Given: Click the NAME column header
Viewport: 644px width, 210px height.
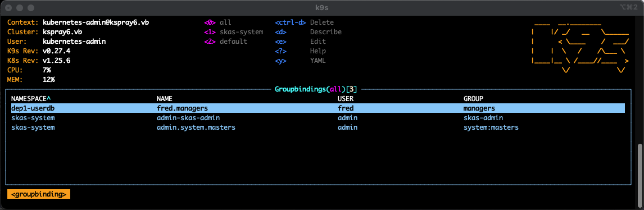Looking at the screenshot, I should point(164,99).
